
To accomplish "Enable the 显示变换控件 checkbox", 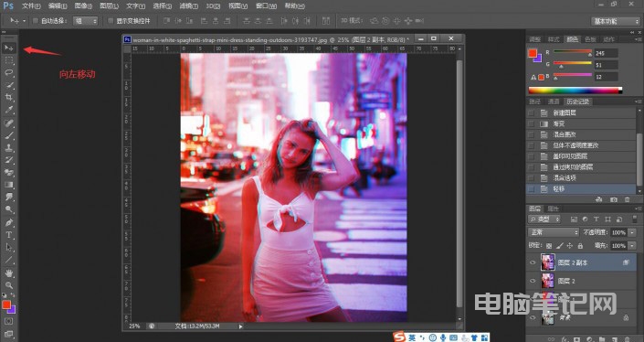I will coord(110,20).
